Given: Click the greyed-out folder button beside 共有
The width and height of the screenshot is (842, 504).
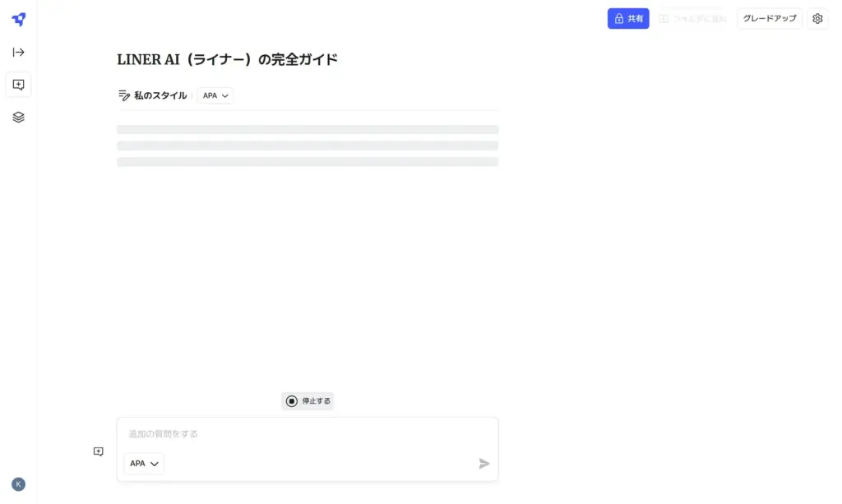Looking at the screenshot, I should click(692, 19).
